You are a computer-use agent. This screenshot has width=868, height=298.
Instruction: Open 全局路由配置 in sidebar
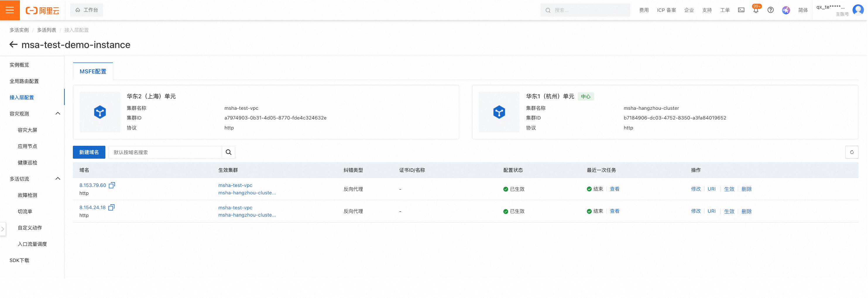[24, 81]
